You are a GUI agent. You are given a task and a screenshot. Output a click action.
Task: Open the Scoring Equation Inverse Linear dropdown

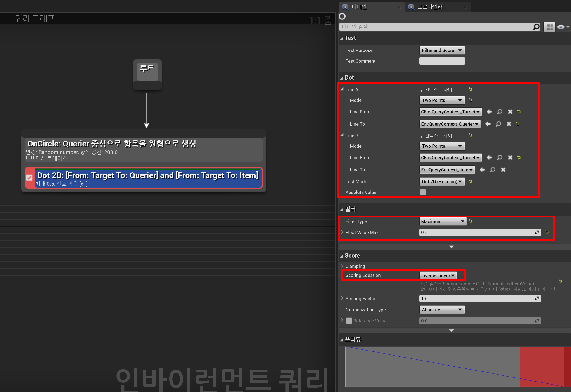point(438,276)
